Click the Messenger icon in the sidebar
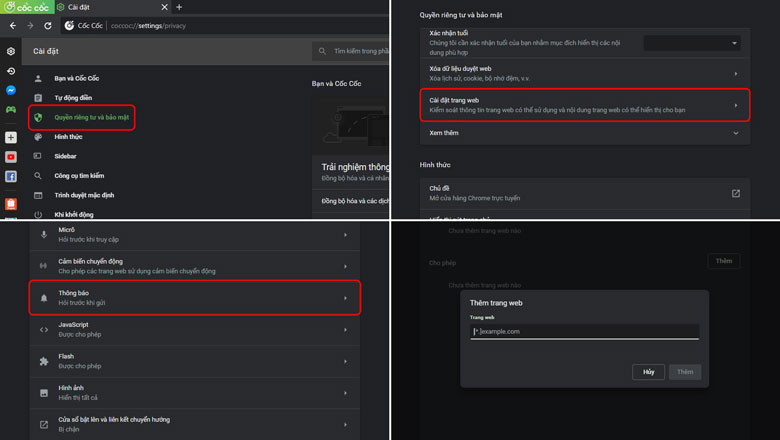780x440 pixels. pyautogui.click(x=10, y=89)
